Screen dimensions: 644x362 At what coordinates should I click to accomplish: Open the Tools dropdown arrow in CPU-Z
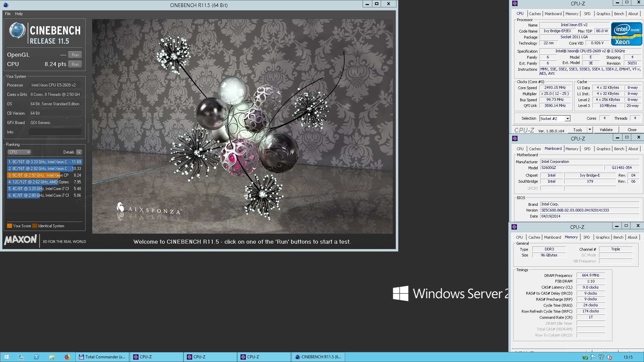tap(590, 130)
